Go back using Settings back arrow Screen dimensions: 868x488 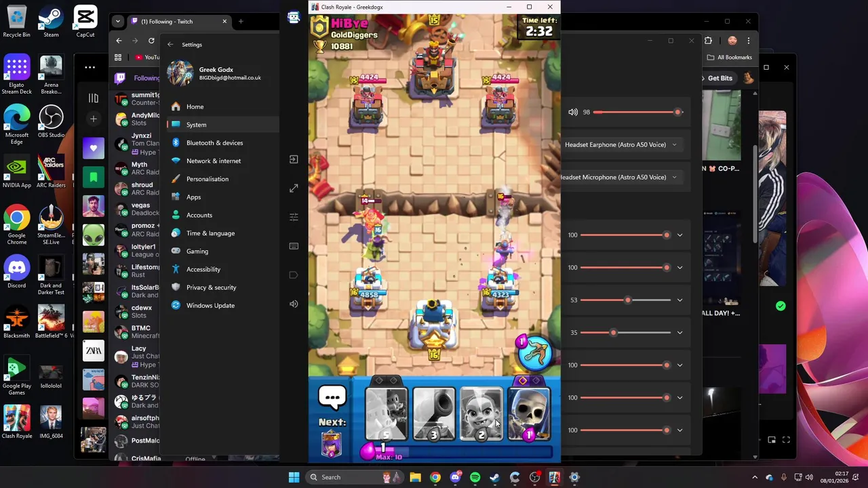pyautogui.click(x=170, y=45)
